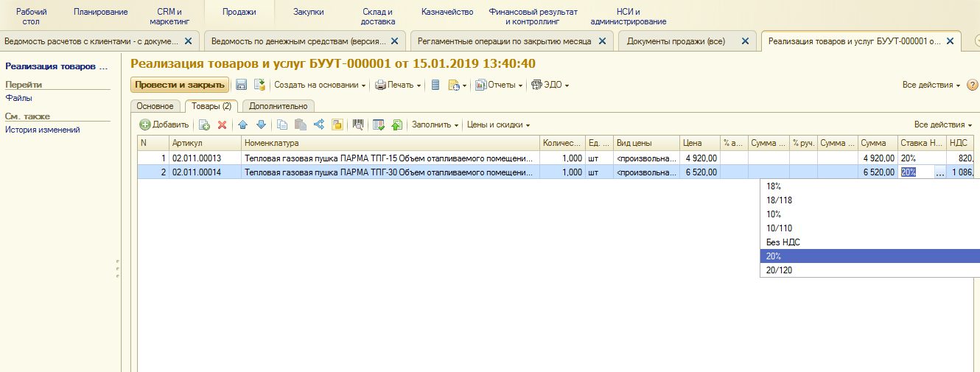Expand the Создать на основании dropdown
Screen dimensions: 980x372
coord(321,85)
